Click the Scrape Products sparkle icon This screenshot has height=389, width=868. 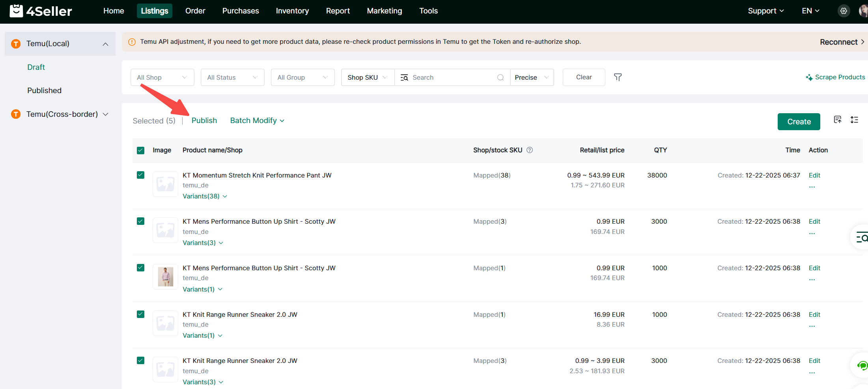click(x=809, y=77)
